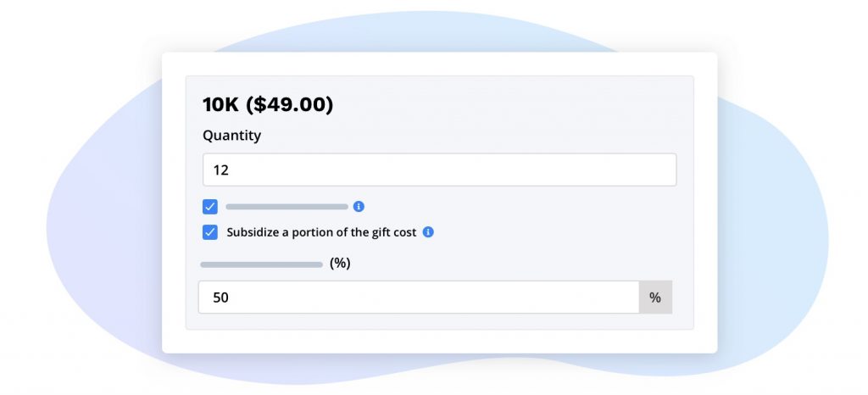The image size is (868, 395).
Task: Click the gray % suffix box
Action: pos(655,298)
